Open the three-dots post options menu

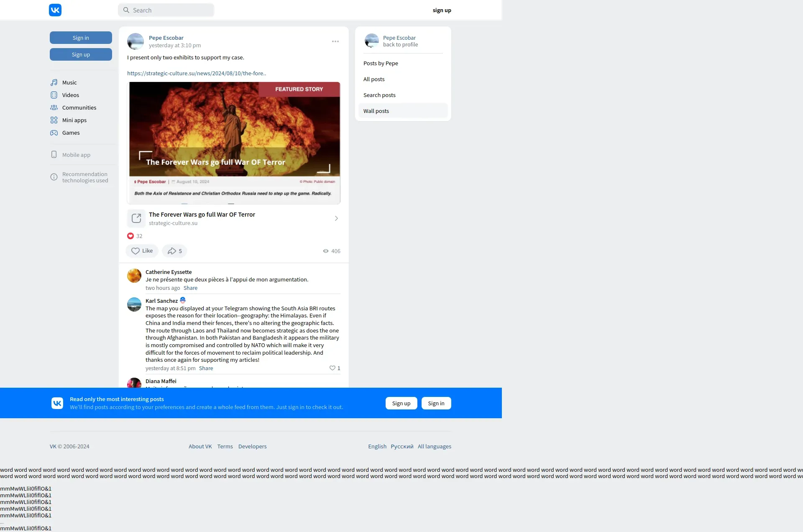pyautogui.click(x=335, y=41)
